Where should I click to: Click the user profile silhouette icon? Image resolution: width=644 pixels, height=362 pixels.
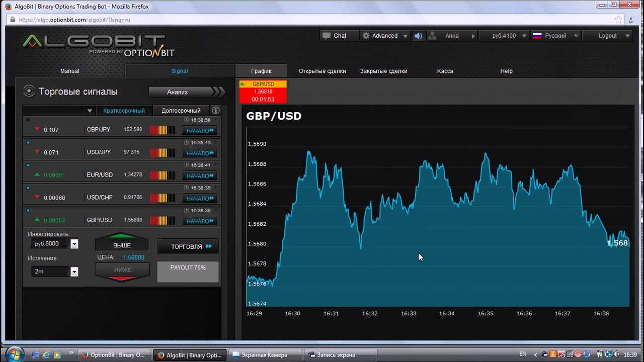pyautogui.click(x=432, y=36)
